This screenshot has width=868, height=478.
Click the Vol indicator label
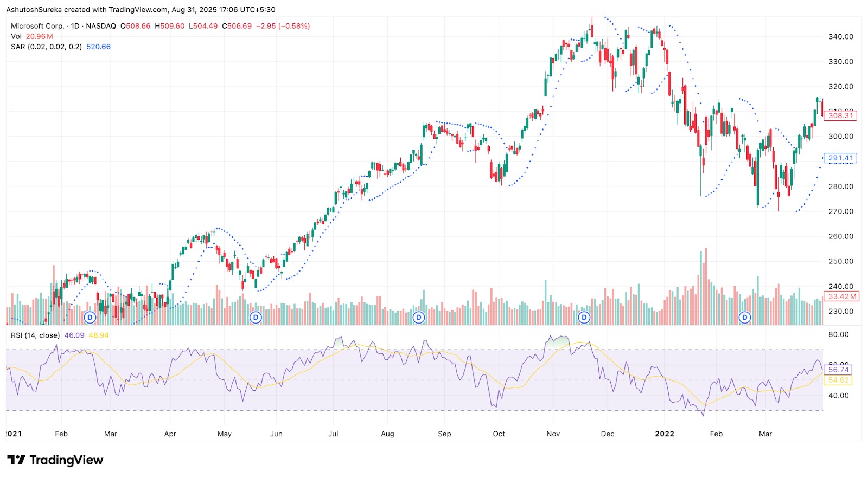click(16, 36)
